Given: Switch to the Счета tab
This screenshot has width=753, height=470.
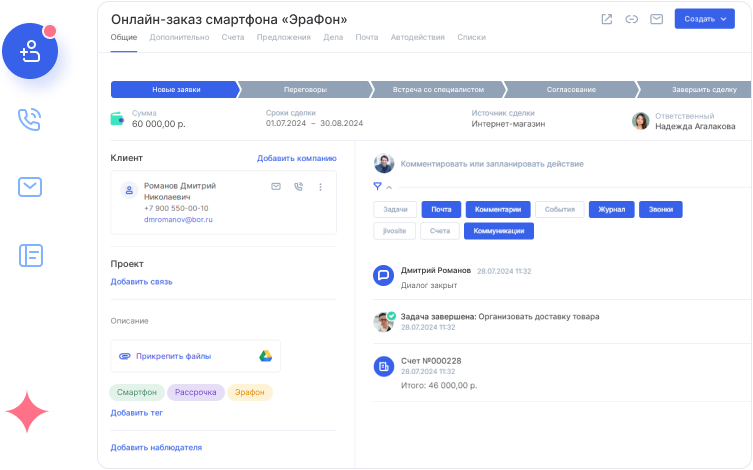Looking at the screenshot, I should (233, 37).
